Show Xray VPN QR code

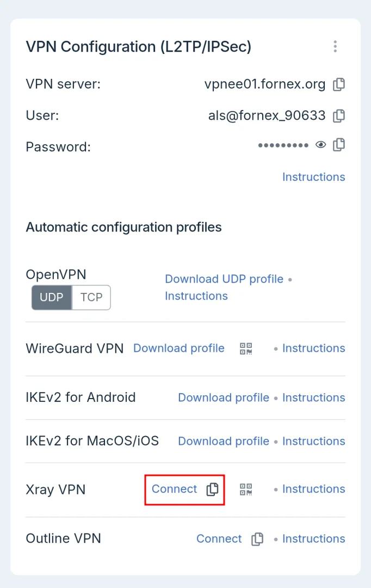pos(246,489)
